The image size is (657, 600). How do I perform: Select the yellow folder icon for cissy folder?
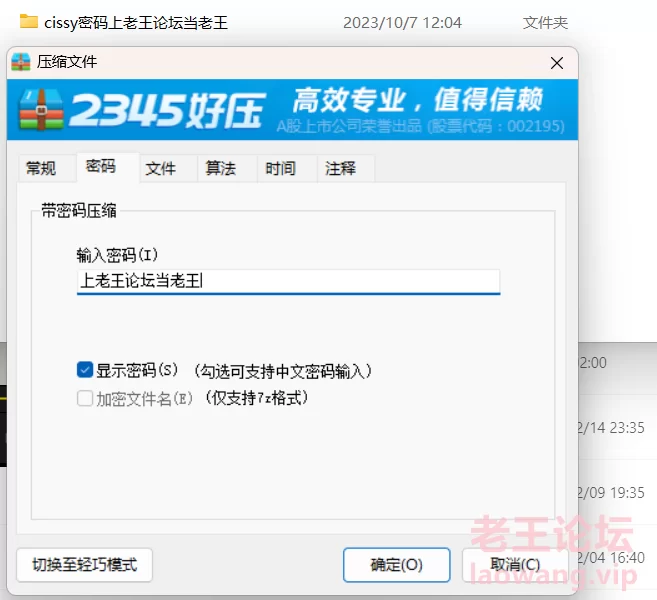click(x=29, y=21)
